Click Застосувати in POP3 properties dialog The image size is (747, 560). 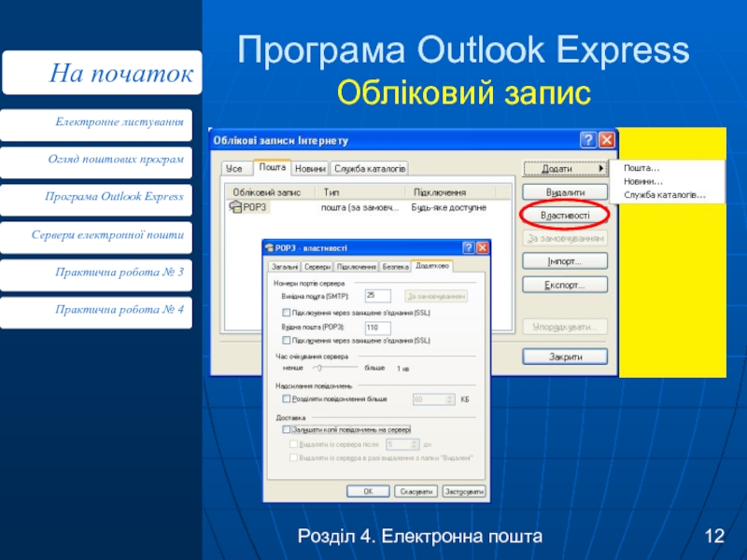(464, 491)
